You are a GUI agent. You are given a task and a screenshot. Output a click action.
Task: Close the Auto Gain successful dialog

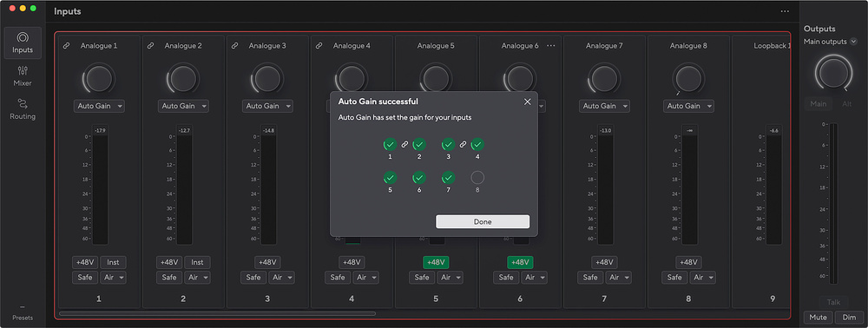coord(527,102)
